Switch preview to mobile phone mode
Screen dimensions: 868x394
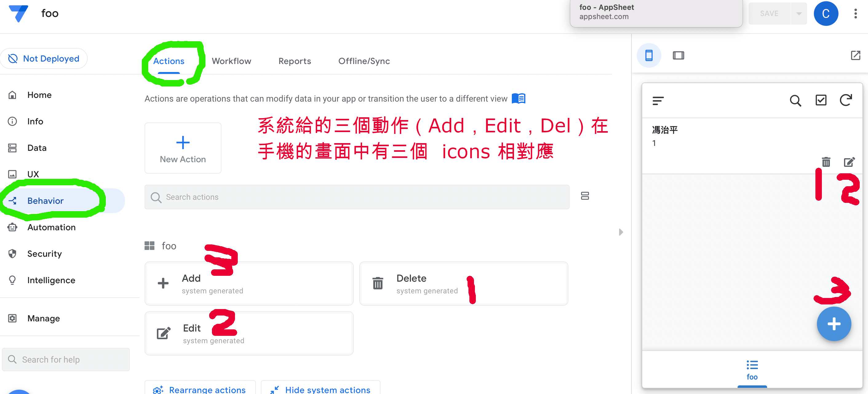tap(649, 55)
